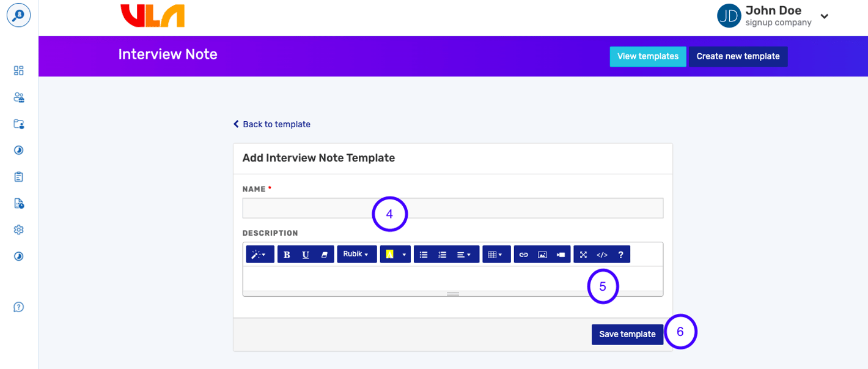This screenshot has width=868, height=369.
Task: Open the search logo icon at sidebar top
Action: (19, 16)
